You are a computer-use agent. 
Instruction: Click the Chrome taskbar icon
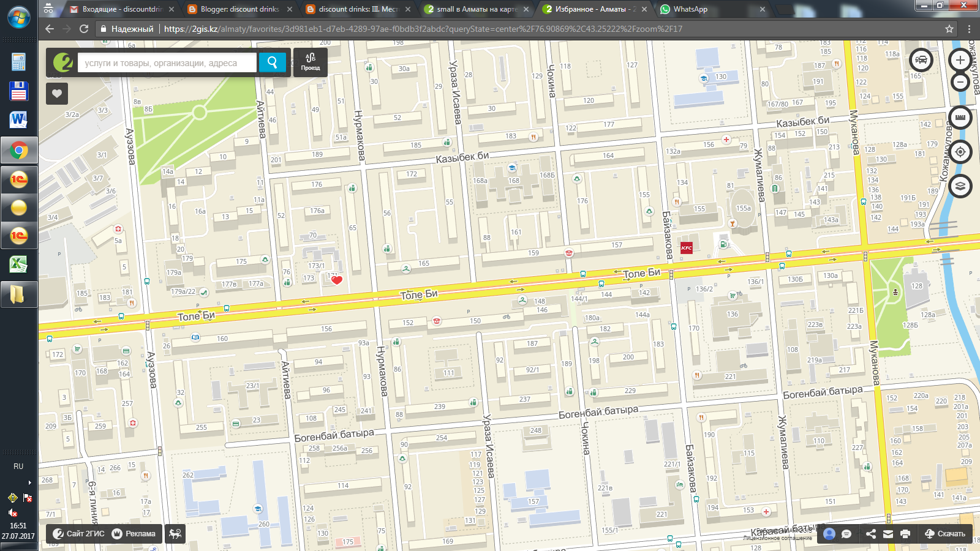19,150
